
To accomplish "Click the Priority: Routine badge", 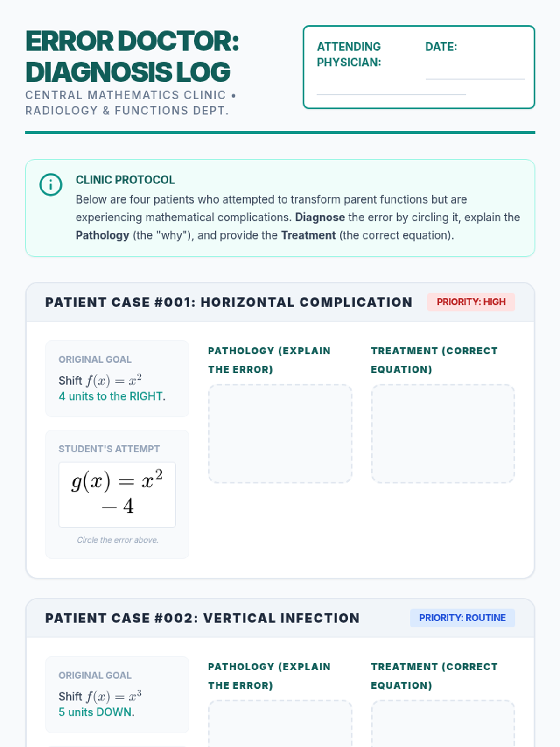I will (x=462, y=618).
